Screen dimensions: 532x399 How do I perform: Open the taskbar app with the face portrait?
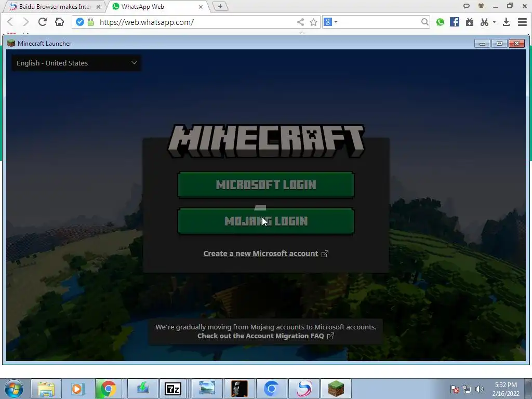click(x=239, y=389)
